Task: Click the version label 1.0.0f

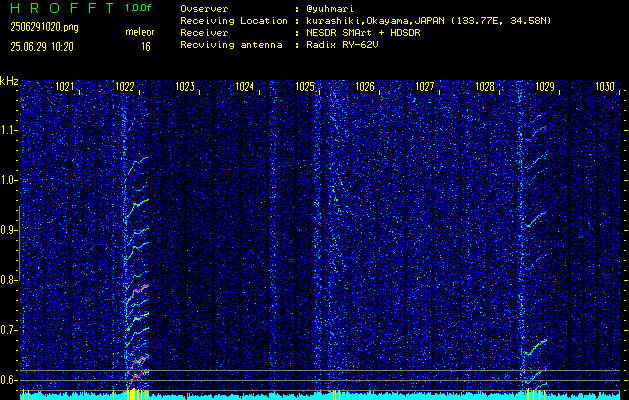Action: tap(138, 8)
